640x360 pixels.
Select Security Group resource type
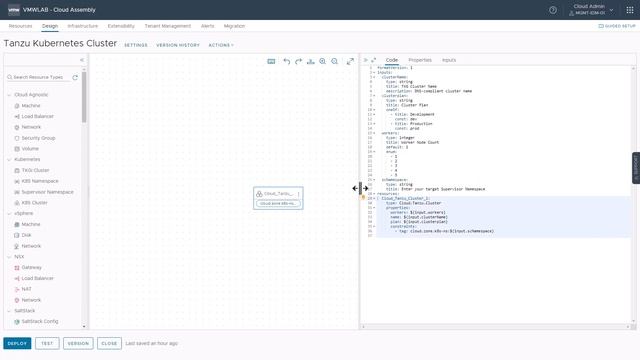point(35,138)
